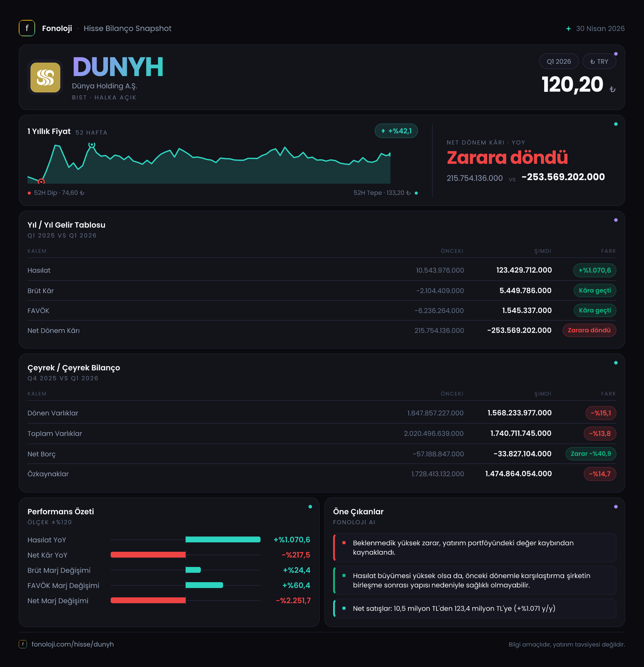Click the FAVÖK current value 1.545.337.000

tap(527, 310)
